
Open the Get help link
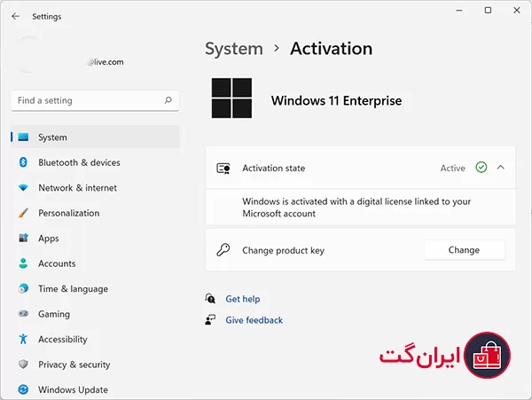pyautogui.click(x=243, y=299)
